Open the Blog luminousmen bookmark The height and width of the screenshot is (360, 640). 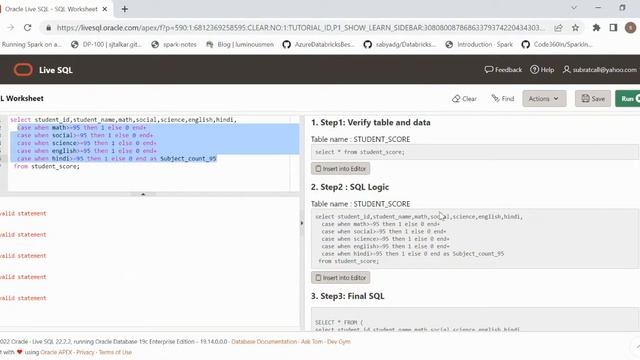(x=240, y=44)
